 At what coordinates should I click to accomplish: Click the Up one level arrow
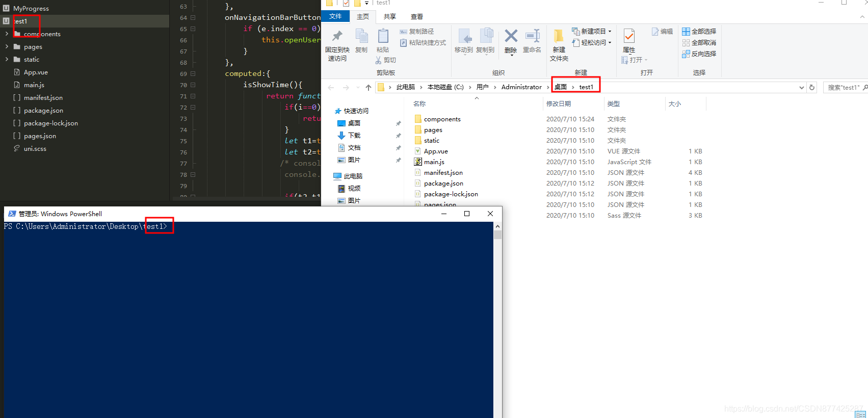[x=369, y=88]
